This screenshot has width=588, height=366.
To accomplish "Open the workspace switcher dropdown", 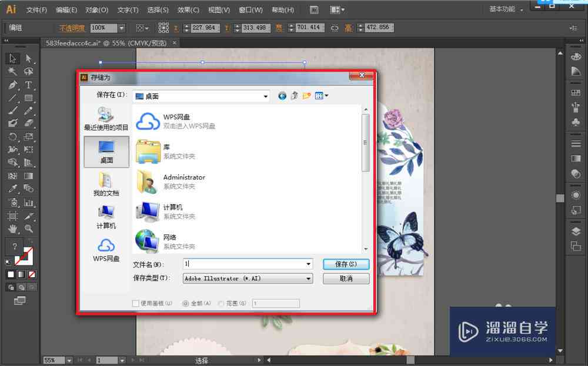I will (506, 9).
